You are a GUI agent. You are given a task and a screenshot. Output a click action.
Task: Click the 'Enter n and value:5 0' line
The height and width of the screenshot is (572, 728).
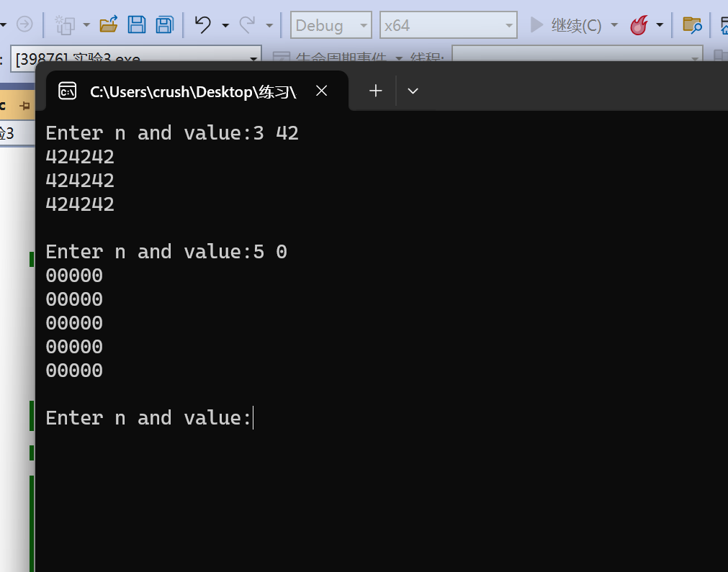point(166,252)
